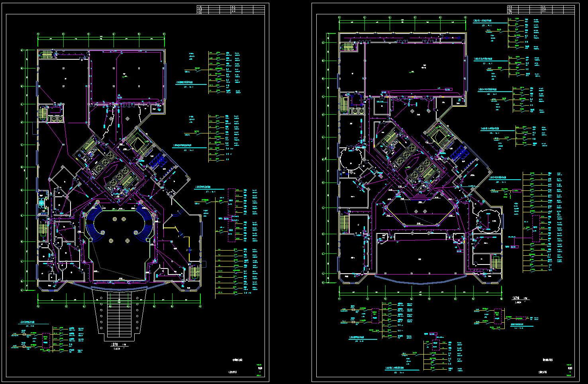Select the stairwell in the left plan's top-left corner

point(46,55)
